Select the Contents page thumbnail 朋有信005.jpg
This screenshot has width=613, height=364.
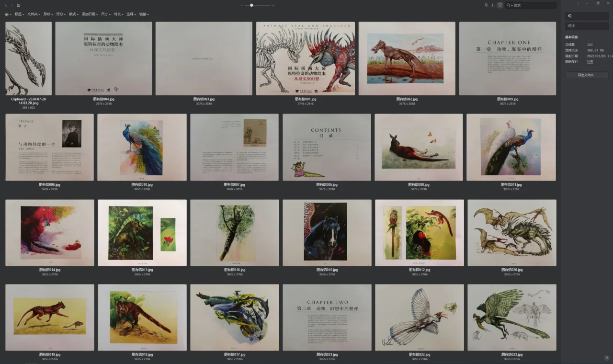[327, 147]
